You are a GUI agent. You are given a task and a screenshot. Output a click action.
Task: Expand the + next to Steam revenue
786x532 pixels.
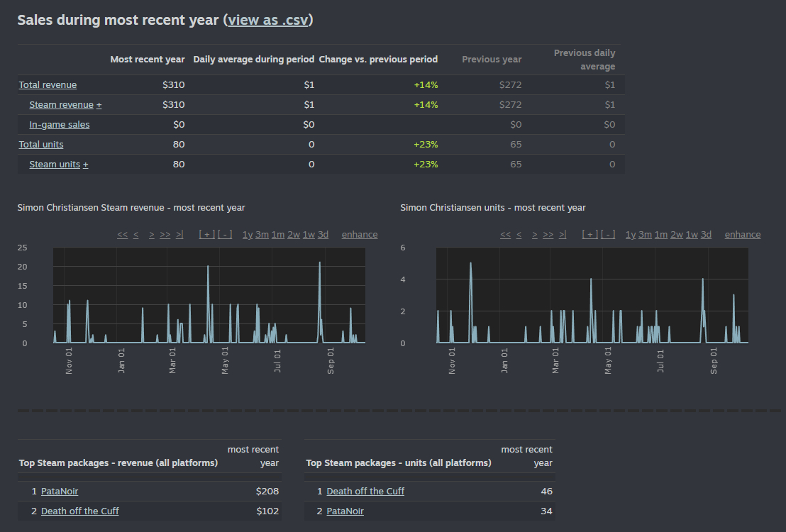(99, 105)
